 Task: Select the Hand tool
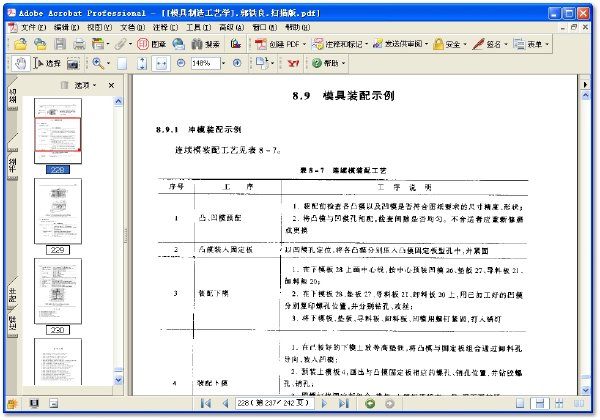coord(20,63)
